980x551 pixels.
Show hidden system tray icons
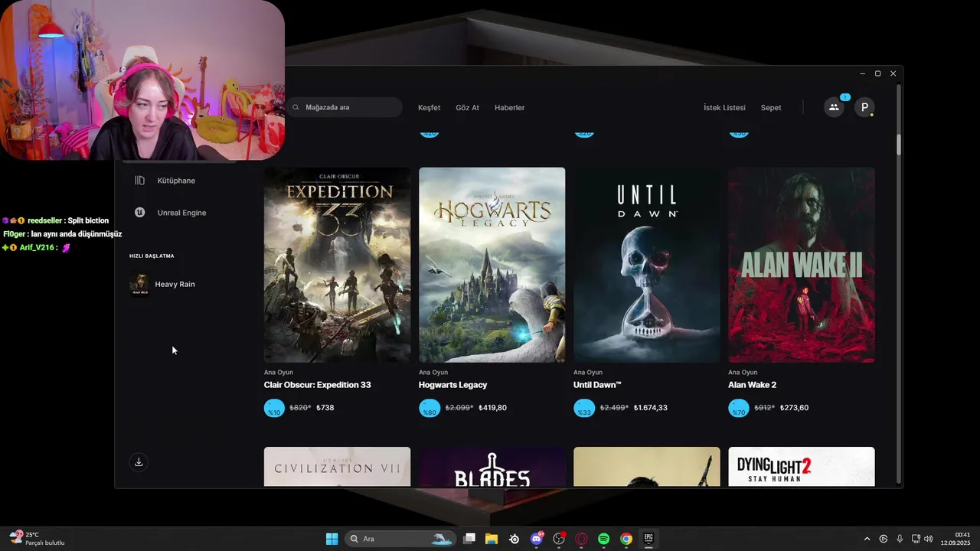click(x=867, y=539)
